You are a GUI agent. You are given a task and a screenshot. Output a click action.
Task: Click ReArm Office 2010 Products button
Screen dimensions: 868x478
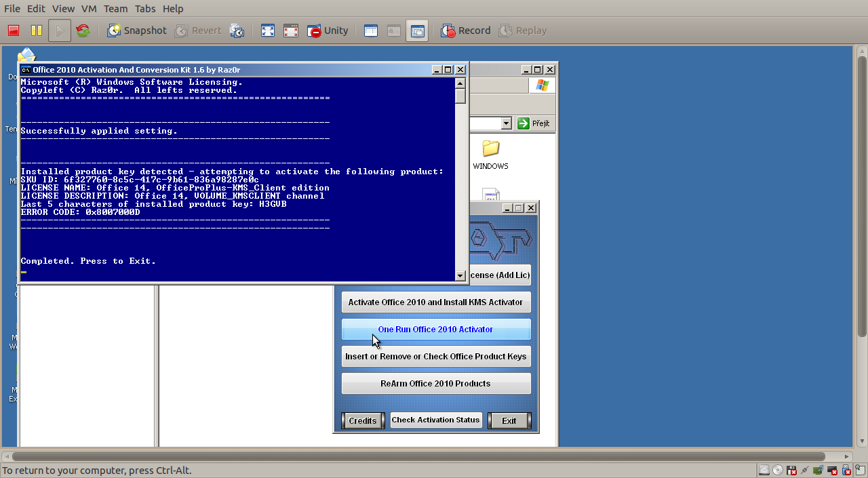tap(436, 384)
